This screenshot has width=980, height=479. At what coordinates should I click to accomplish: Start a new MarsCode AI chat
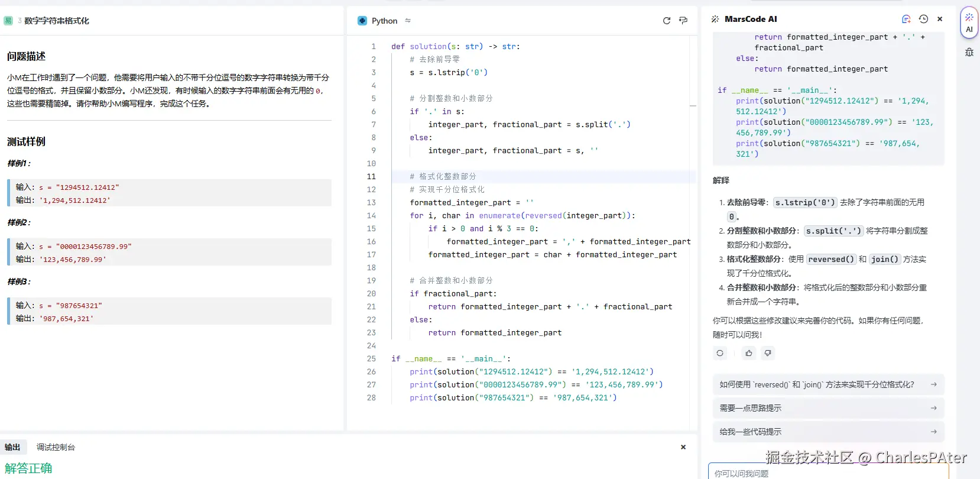click(x=906, y=19)
